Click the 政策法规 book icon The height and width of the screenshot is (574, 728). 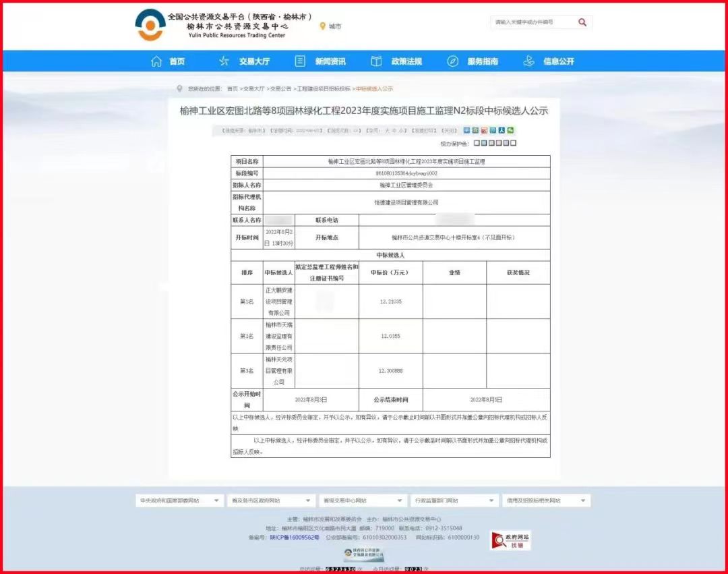pos(377,61)
